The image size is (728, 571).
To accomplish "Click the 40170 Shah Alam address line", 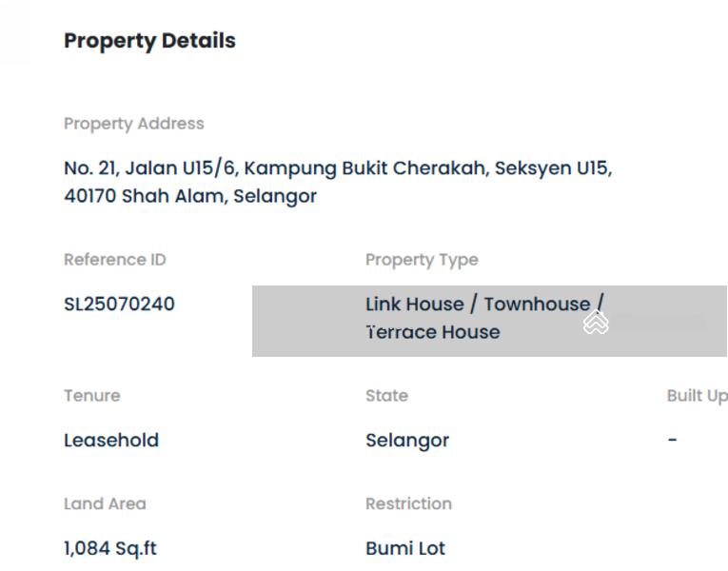I will [190, 197].
